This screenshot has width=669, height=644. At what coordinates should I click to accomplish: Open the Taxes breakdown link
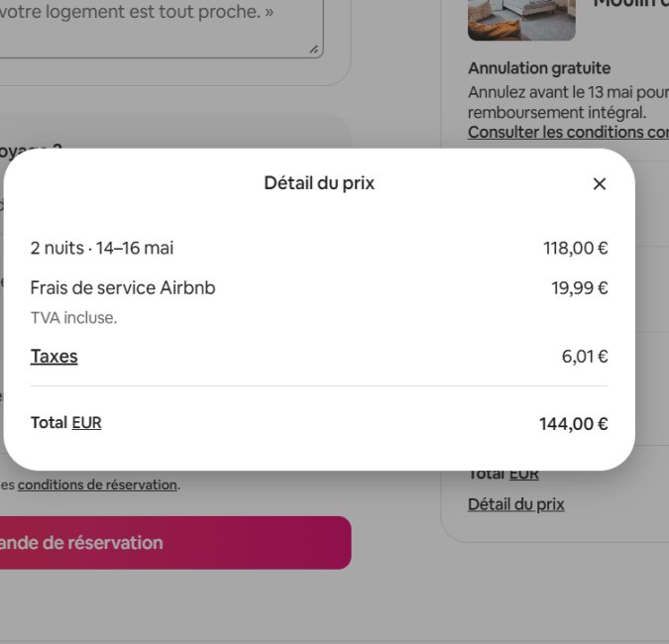click(x=54, y=357)
